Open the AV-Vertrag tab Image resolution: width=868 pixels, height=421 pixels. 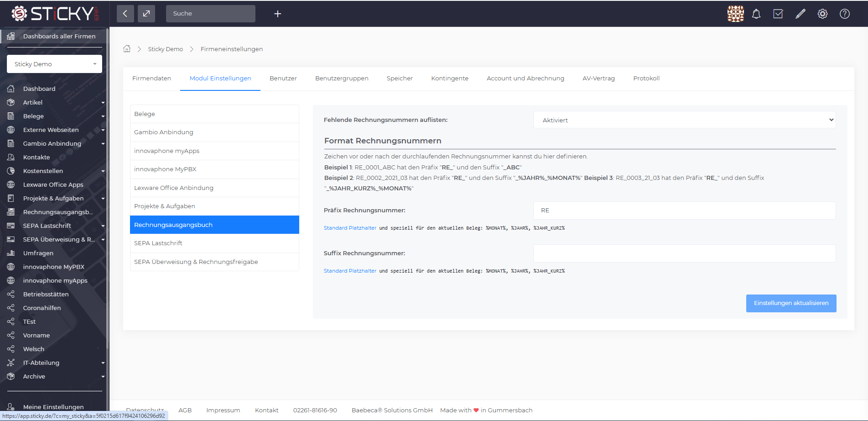click(x=598, y=78)
